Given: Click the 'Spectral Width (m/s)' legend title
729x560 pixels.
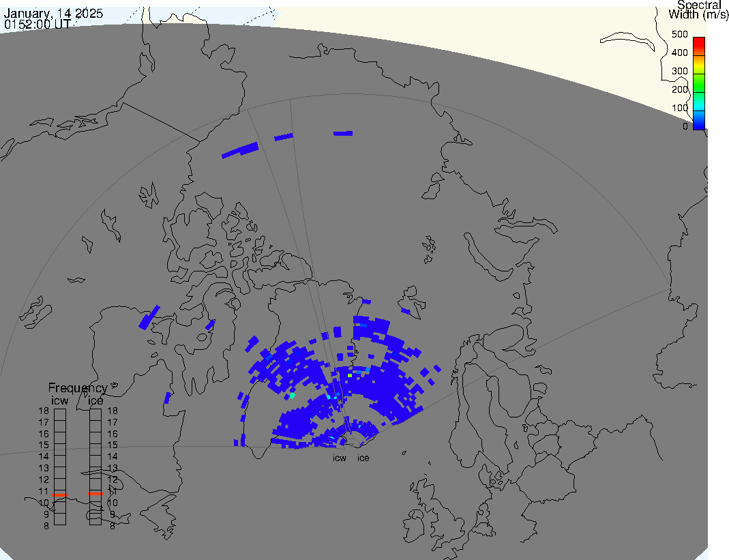Looking at the screenshot, I should point(698,10).
